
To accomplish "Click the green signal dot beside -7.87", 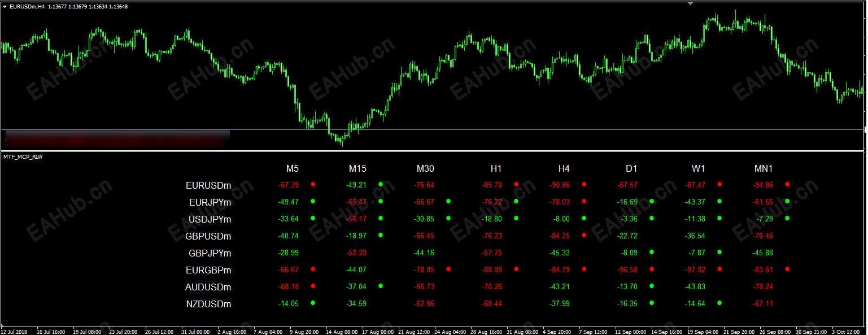I will [x=719, y=252].
